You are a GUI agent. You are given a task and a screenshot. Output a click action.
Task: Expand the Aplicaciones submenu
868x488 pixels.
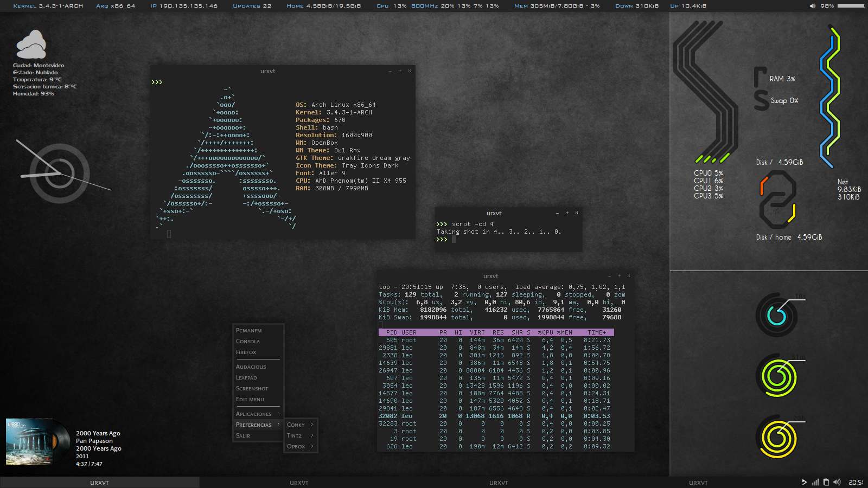click(258, 414)
